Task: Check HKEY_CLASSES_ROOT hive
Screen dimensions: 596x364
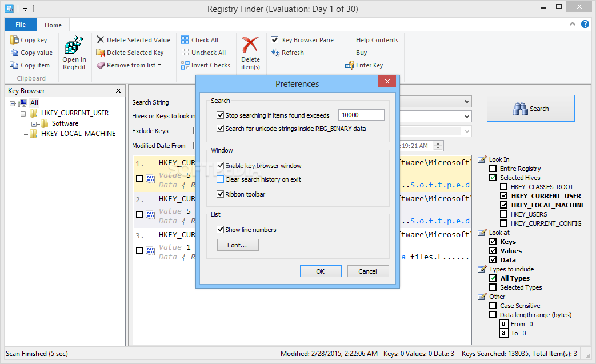Action: [x=503, y=186]
